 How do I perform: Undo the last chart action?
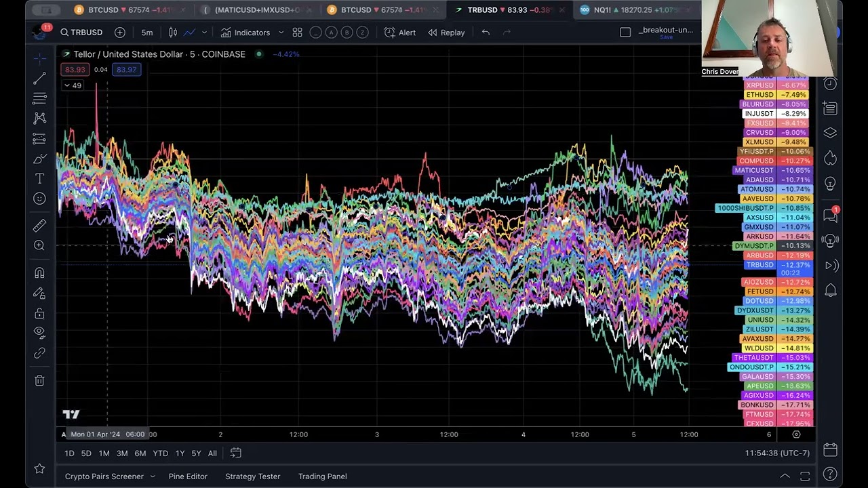pos(486,33)
